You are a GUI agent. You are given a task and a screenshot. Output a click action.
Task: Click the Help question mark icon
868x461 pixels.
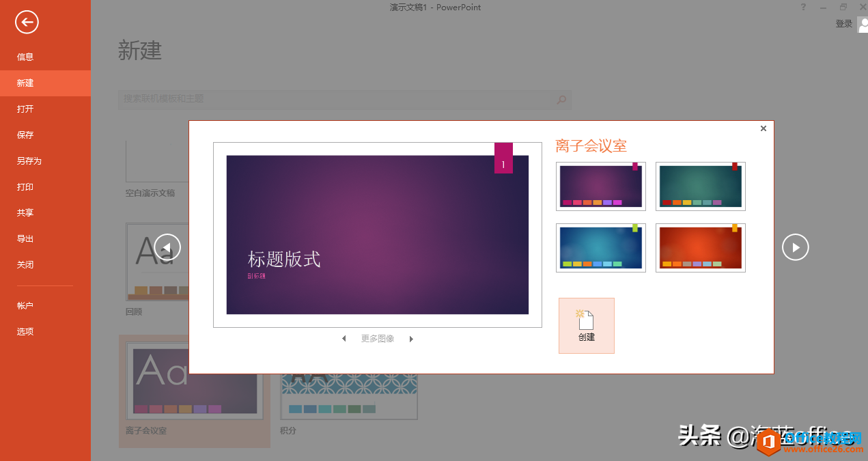tap(802, 7)
